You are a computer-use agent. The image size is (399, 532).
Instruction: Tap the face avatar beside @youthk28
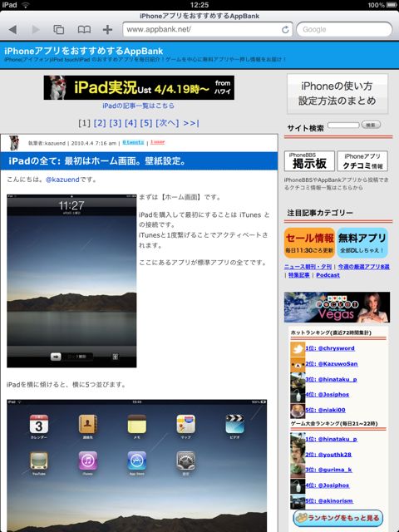tap(298, 456)
